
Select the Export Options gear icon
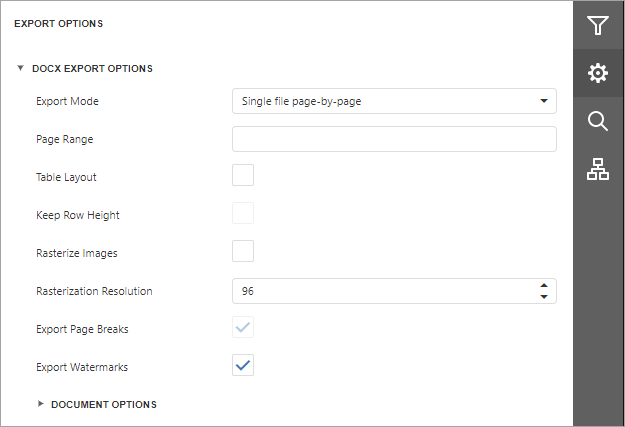[x=598, y=73]
